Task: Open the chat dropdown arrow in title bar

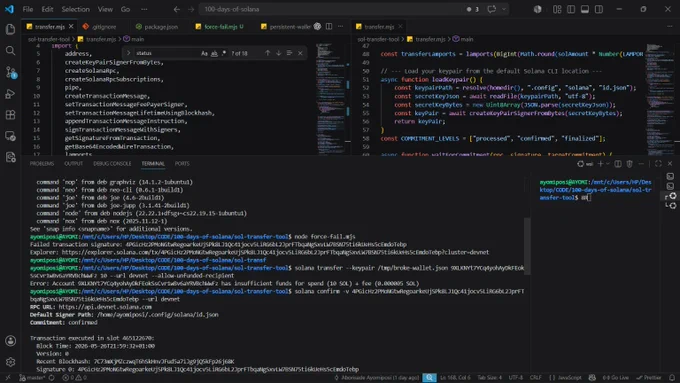Action: (x=503, y=9)
